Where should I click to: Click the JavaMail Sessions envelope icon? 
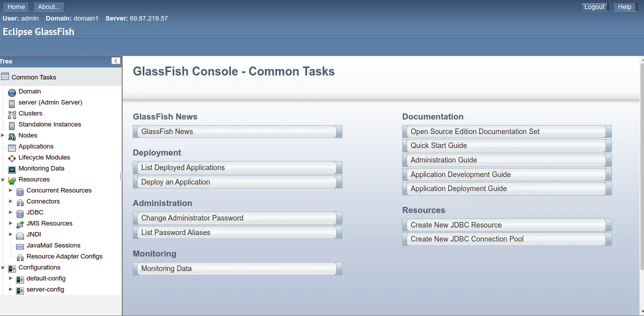point(20,246)
